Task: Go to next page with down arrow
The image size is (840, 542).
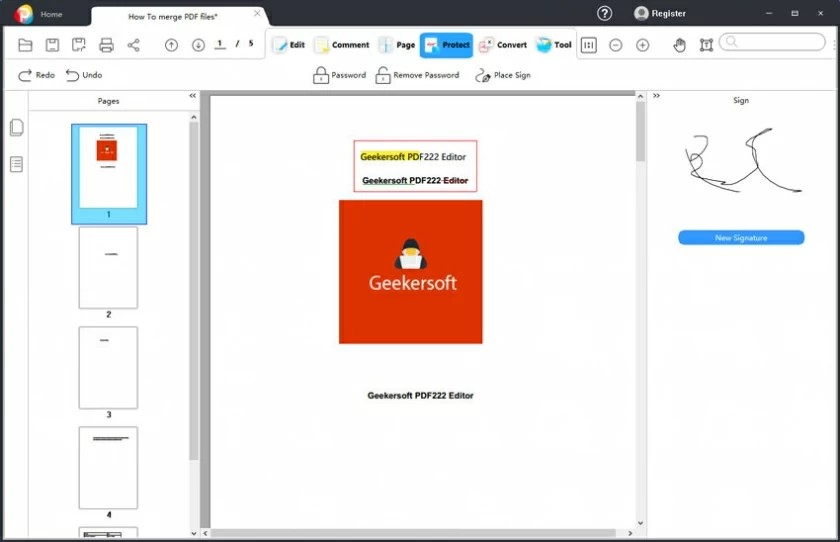Action: tap(198, 46)
